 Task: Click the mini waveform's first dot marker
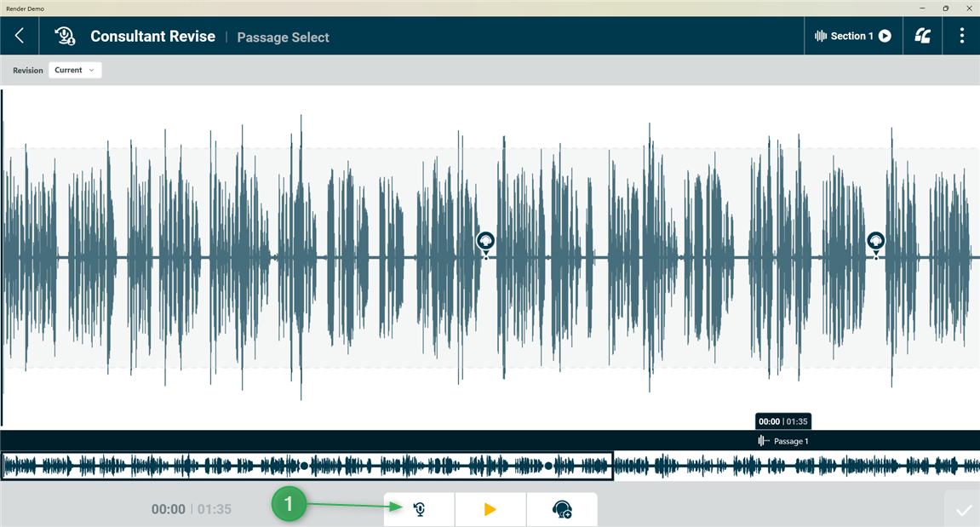tap(304, 466)
